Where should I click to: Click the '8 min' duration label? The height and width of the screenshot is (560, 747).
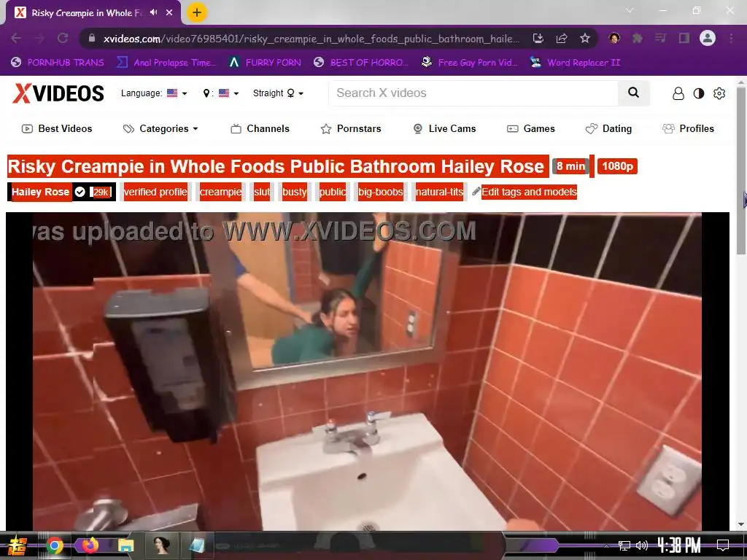click(570, 166)
